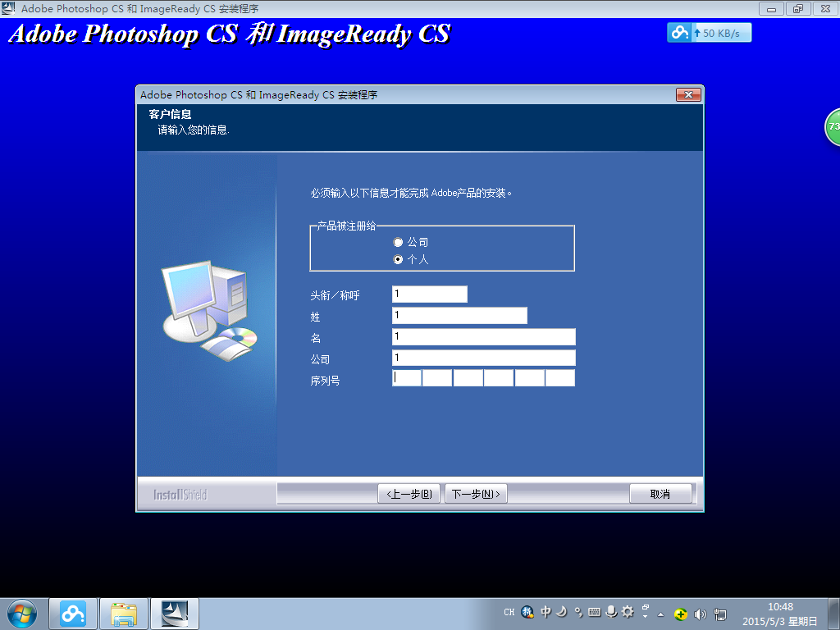Click the green-yellow plus tray icon

681,614
